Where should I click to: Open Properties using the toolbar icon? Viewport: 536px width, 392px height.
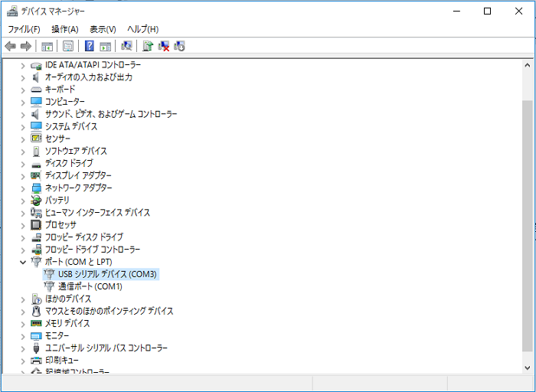(68, 46)
